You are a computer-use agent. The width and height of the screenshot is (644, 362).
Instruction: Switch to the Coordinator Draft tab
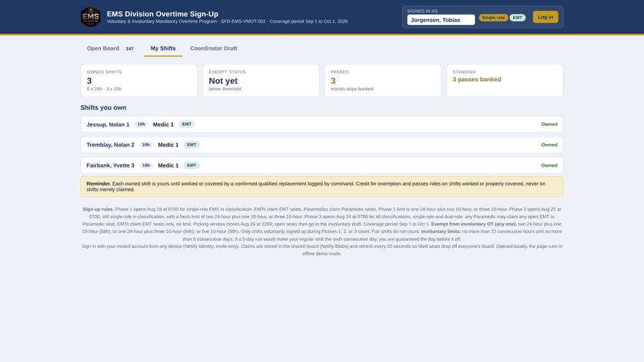point(214,48)
